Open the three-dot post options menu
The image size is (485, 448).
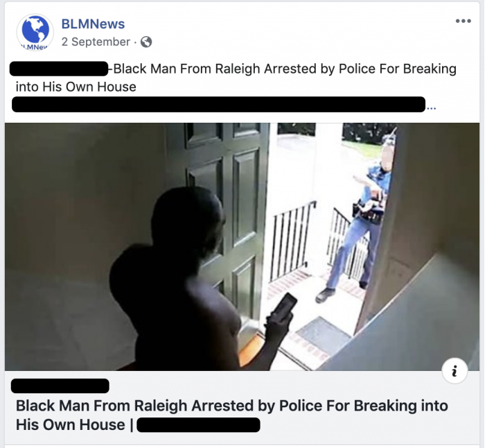463,21
